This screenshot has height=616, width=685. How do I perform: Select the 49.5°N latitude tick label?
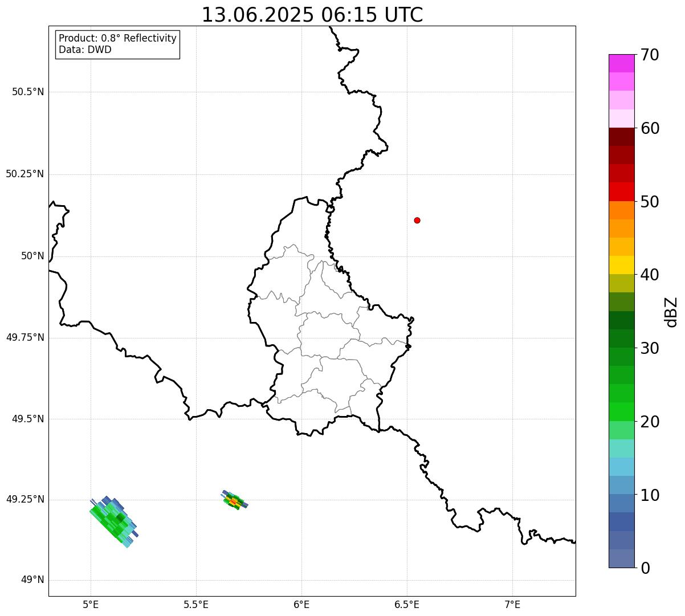(x=28, y=419)
